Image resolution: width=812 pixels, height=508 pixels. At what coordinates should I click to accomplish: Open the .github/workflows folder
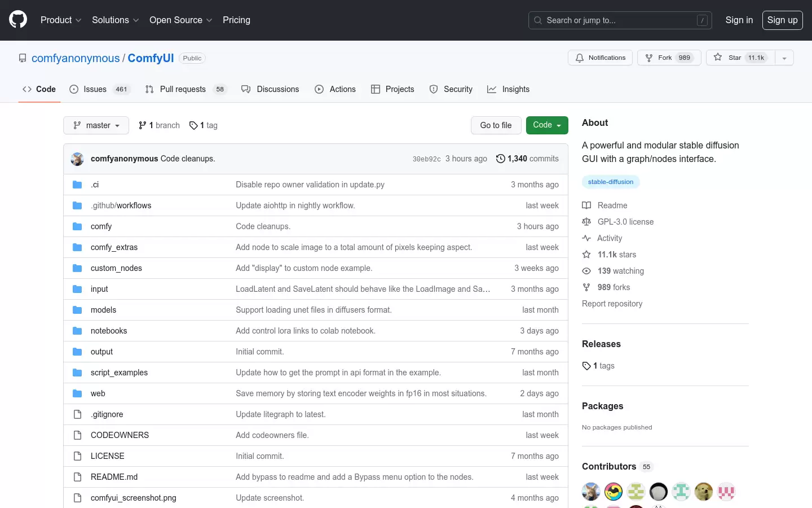tap(121, 205)
